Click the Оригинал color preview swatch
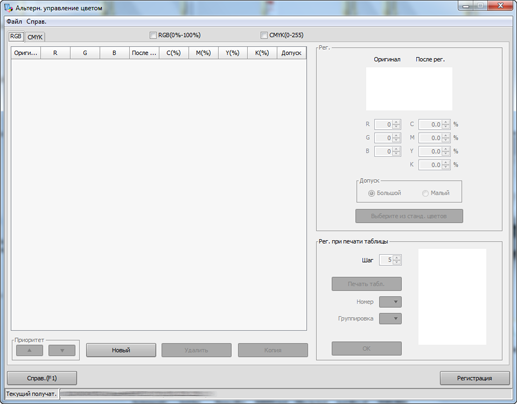517x404 pixels. click(x=387, y=89)
